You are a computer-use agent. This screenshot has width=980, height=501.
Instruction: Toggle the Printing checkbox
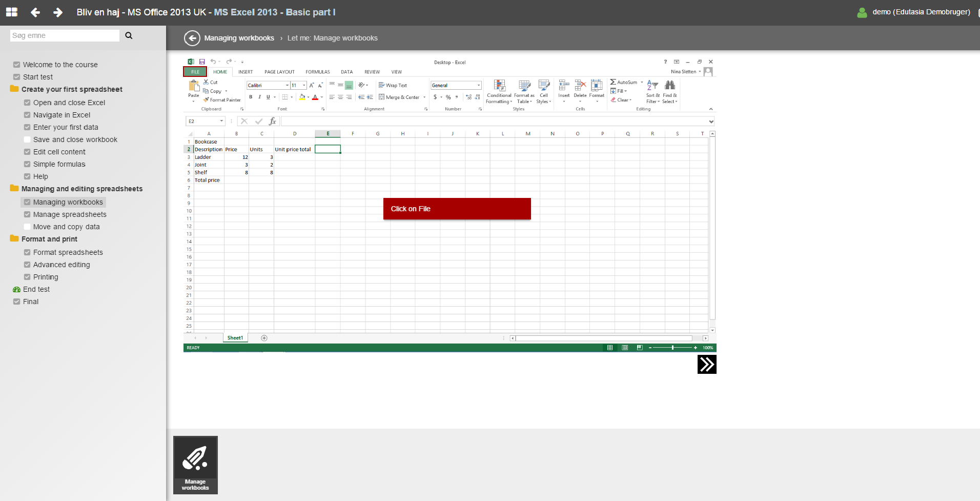(27, 277)
